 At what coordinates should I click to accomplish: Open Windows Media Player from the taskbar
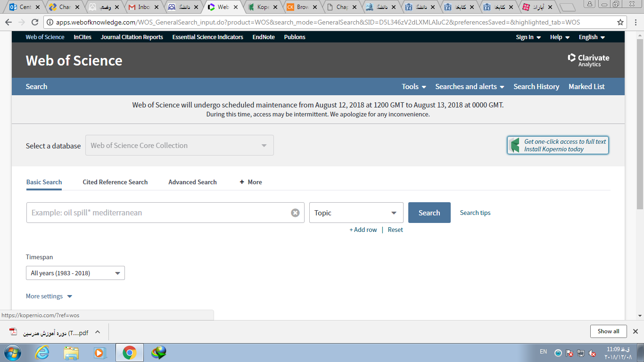[x=99, y=353]
